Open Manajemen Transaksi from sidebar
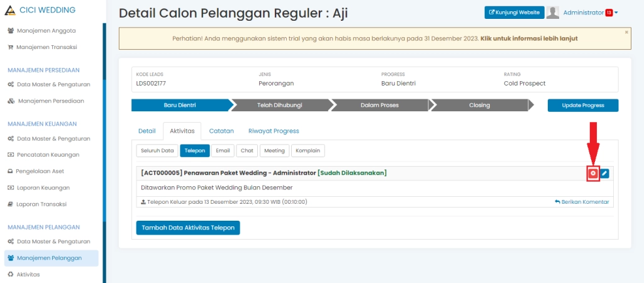Image resolution: width=644 pixels, height=283 pixels. [46, 47]
